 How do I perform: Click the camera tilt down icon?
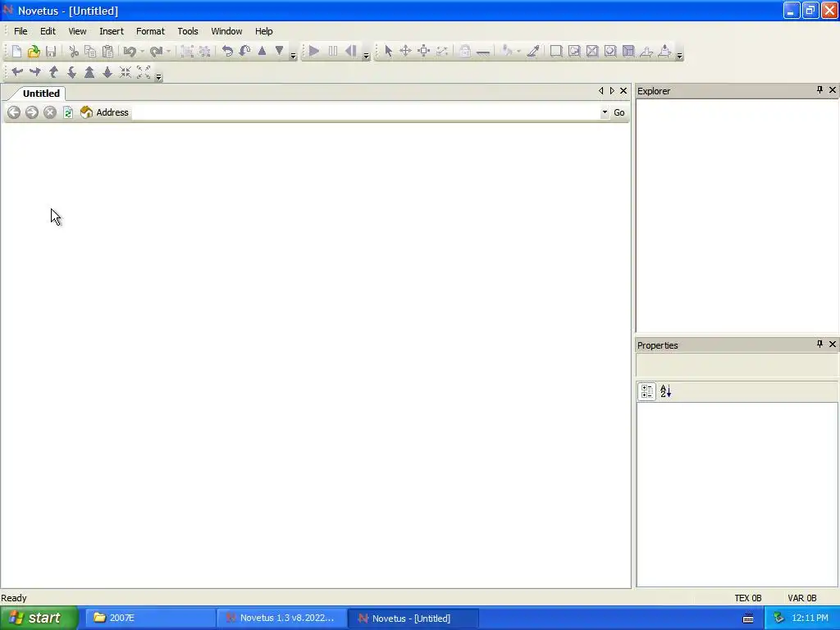tap(71, 72)
